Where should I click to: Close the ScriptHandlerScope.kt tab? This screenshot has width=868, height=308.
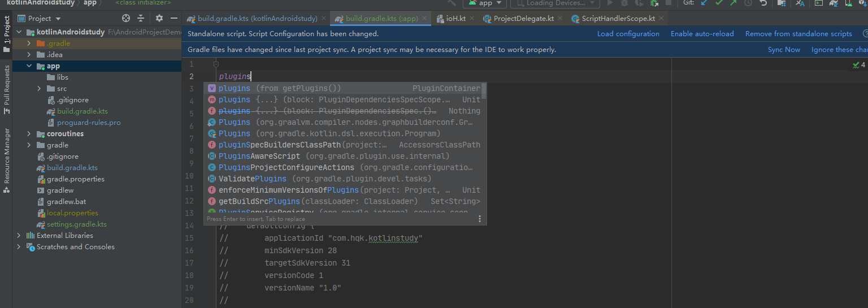pos(662,19)
